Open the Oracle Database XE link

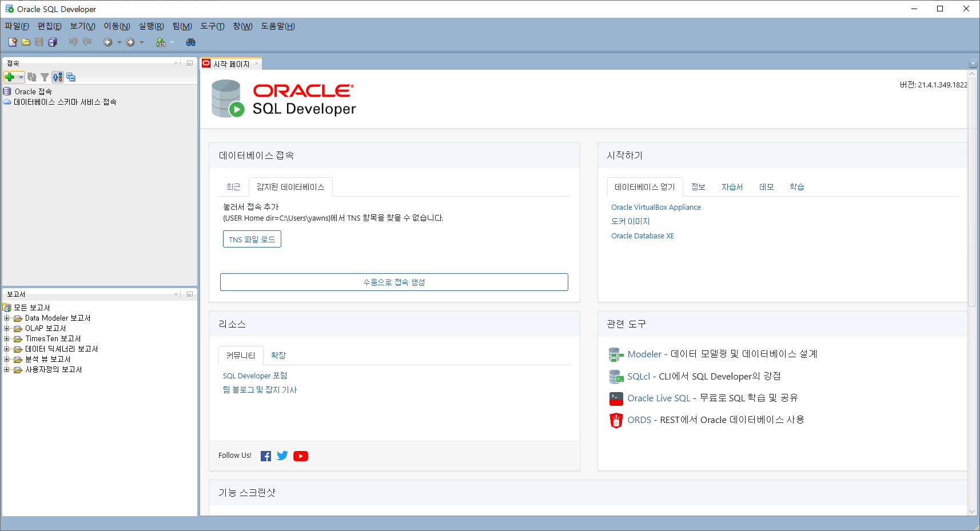tap(643, 236)
